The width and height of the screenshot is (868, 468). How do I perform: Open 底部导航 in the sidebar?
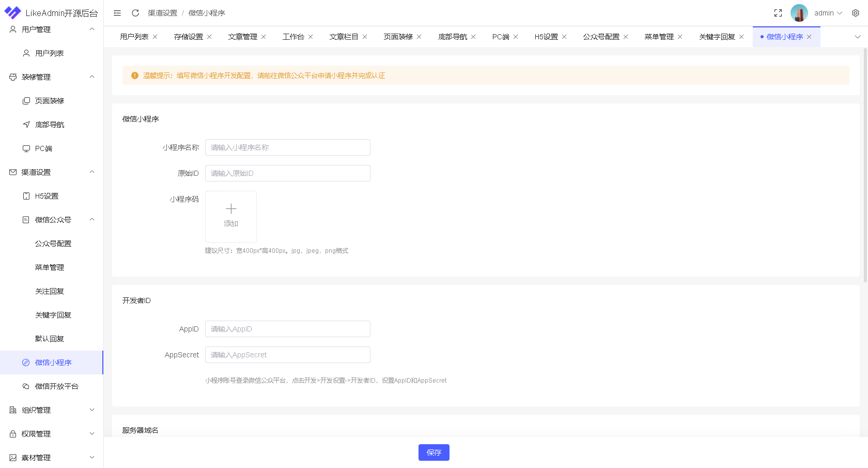pyautogui.click(x=52, y=125)
